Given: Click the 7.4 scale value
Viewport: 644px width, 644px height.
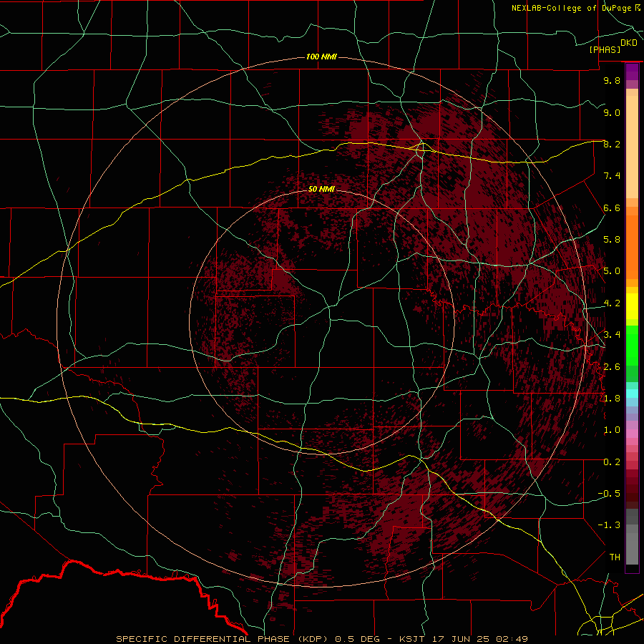Looking at the screenshot, I should 612,176.
